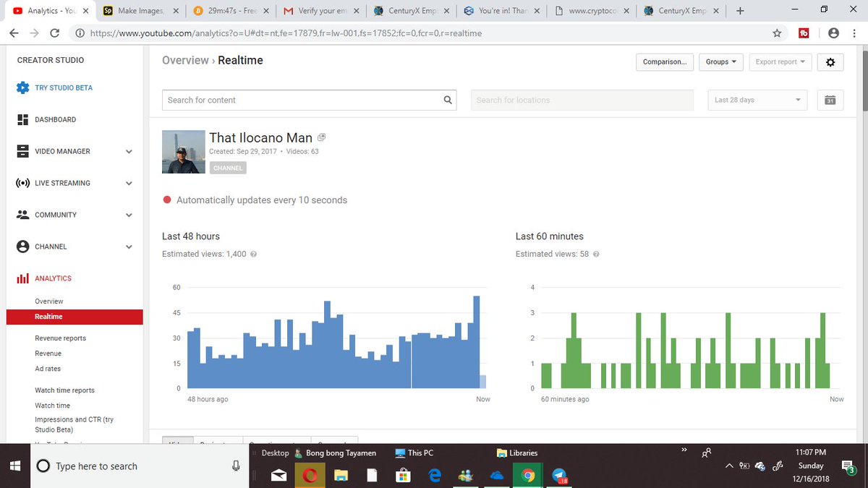Screen dimensions: 868x488
Task: Open Analytics Overview sidebar link
Action: [x=49, y=301]
